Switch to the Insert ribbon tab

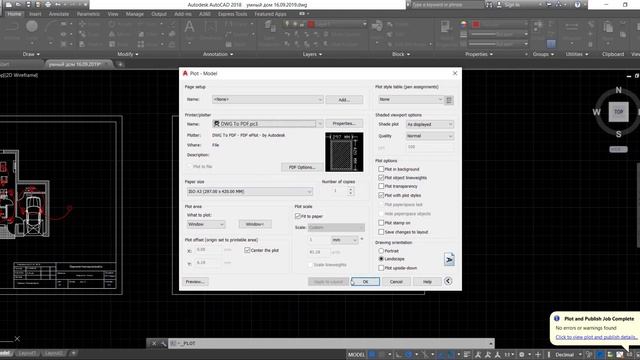(35, 14)
